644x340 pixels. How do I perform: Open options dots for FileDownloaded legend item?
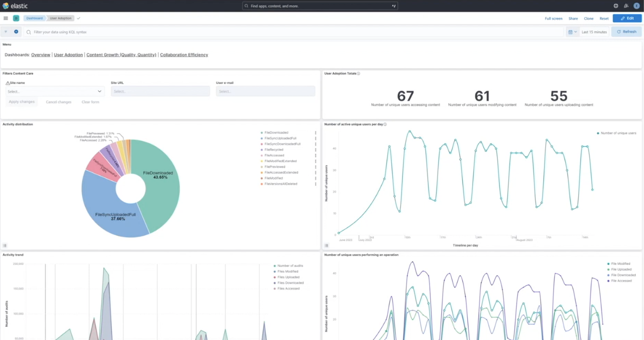[316, 133]
